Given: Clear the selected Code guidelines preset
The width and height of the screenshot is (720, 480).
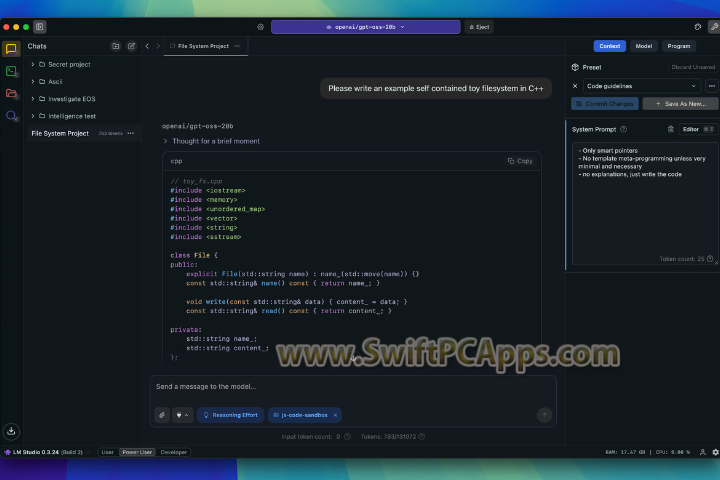Looking at the screenshot, I should pos(575,86).
